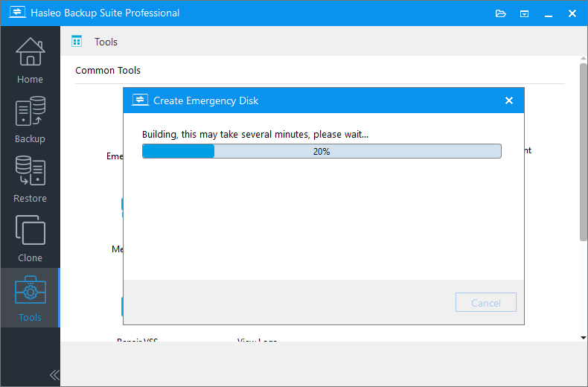Select the Backup icon in sidebar

[30, 112]
